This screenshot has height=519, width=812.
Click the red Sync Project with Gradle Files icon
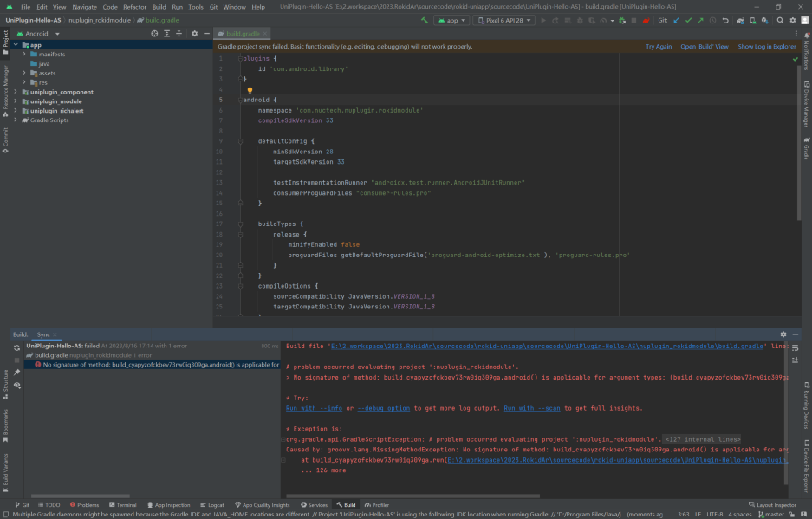646,20
